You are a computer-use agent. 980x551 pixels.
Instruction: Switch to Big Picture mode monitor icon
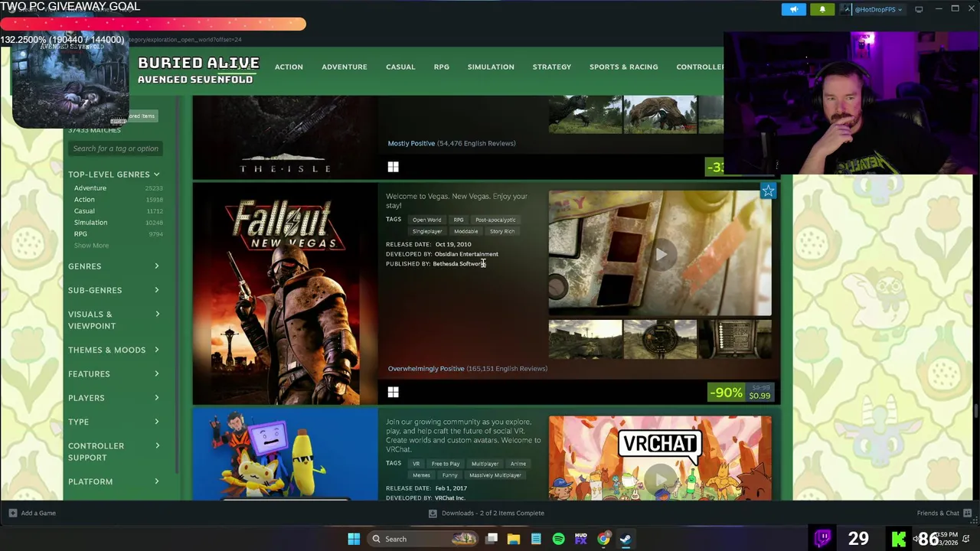point(919,9)
